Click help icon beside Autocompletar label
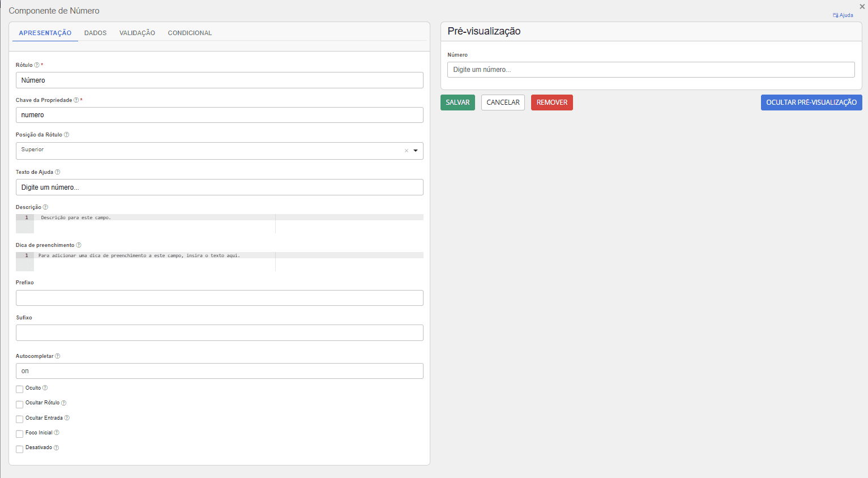Image resolution: width=868 pixels, height=478 pixels. click(58, 356)
